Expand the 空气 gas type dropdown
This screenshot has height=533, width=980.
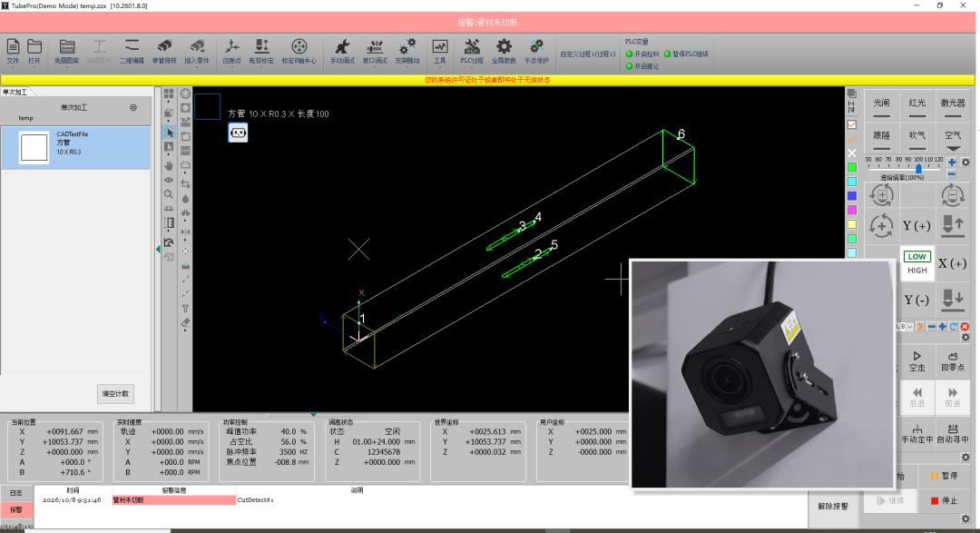[x=953, y=138]
